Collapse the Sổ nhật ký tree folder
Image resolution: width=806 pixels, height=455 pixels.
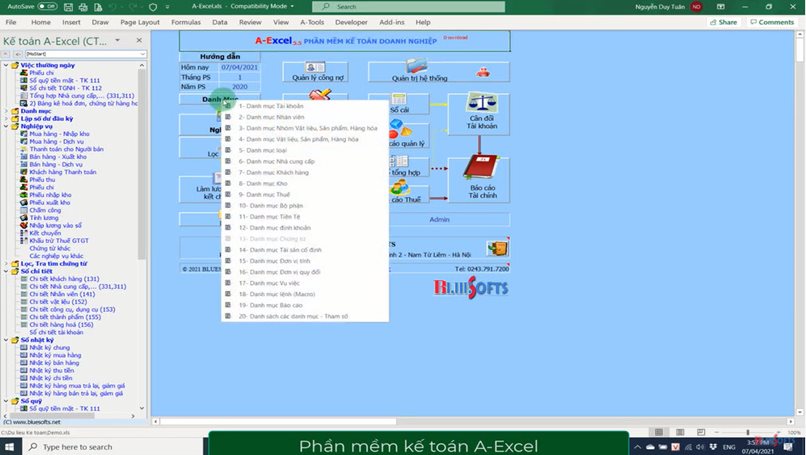point(6,340)
